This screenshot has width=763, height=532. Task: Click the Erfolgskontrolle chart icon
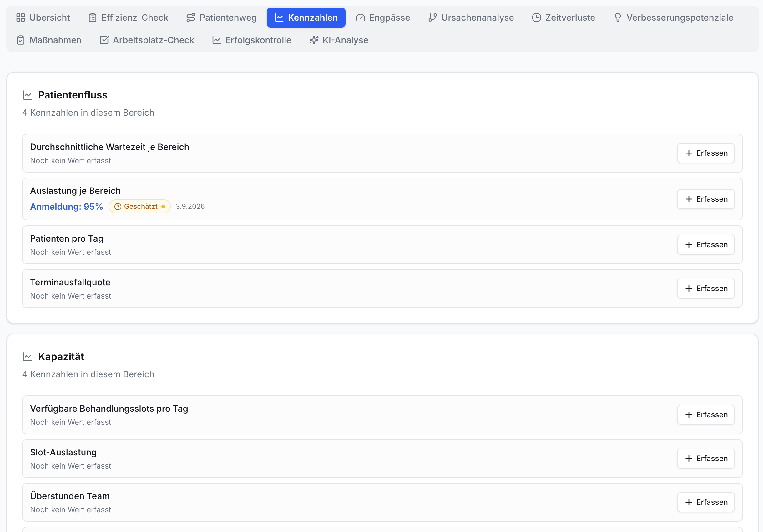[x=217, y=40]
